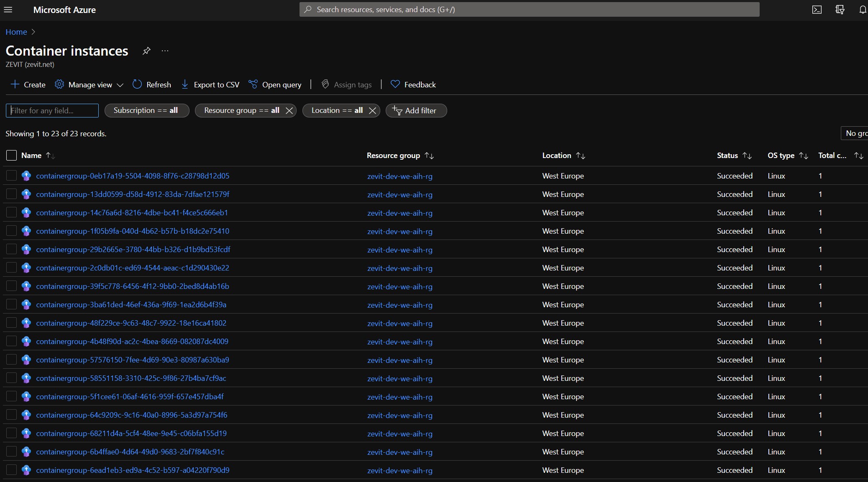The width and height of the screenshot is (868, 482).
Task: Click Succeeded status in containergroup-58551158 row
Action: coord(735,378)
